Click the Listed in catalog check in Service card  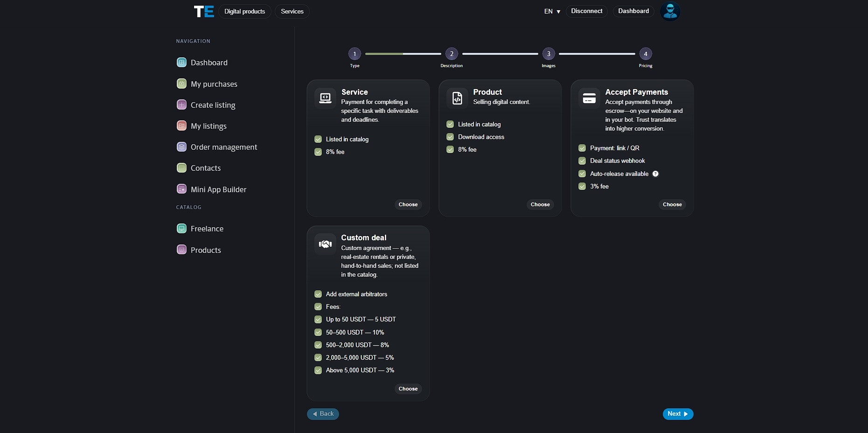pyautogui.click(x=318, y=139)
